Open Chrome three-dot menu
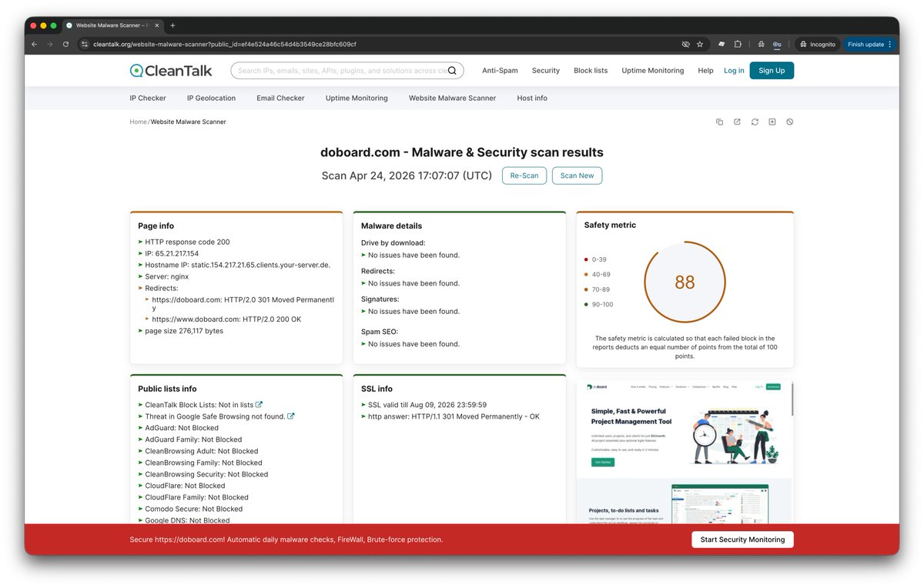 890,45
